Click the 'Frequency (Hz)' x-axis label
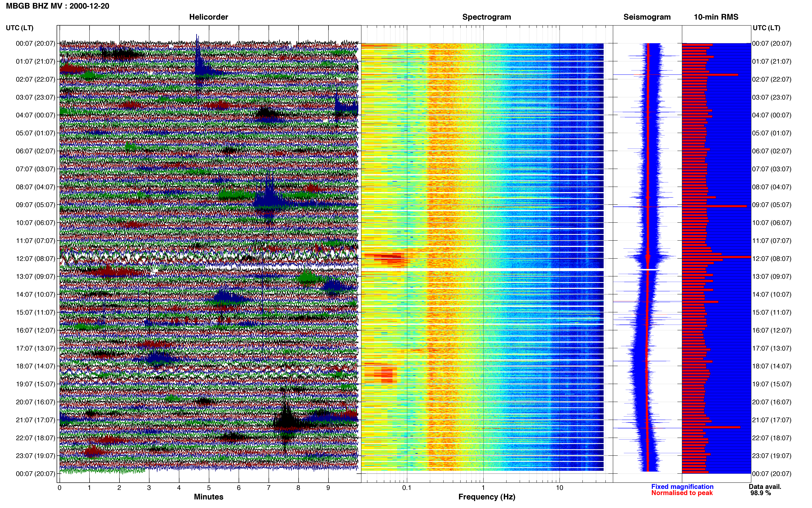 click(x=487, y=497)
